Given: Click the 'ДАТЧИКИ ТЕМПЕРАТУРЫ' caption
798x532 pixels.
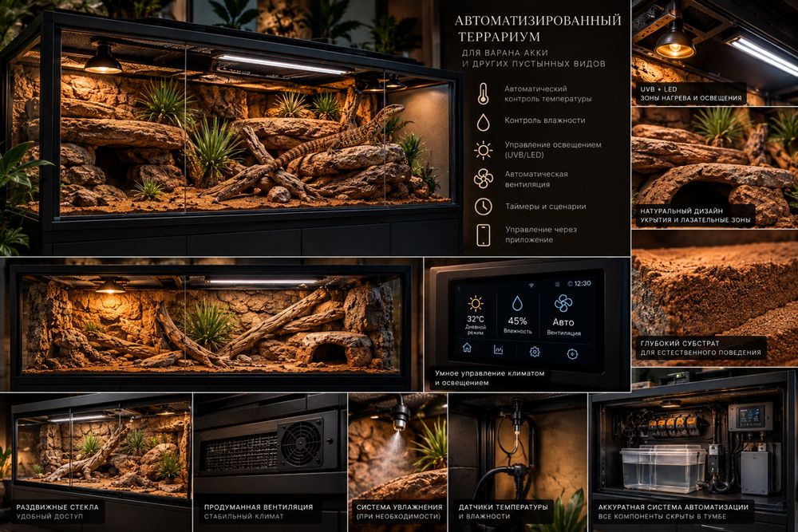Looking at the screenshot, I should click(504, 507).
